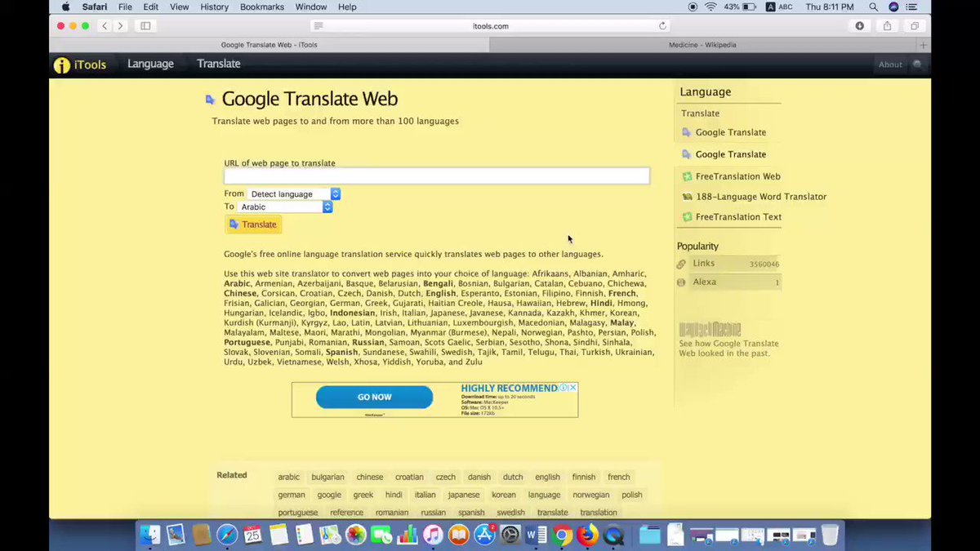Click the Safari Share icon
The image size is (980, 551).
[887, 26]
